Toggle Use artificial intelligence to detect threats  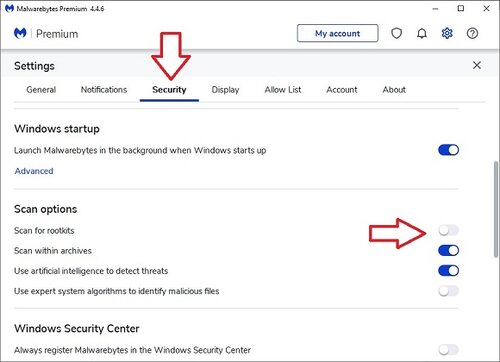tap(449, 271)
